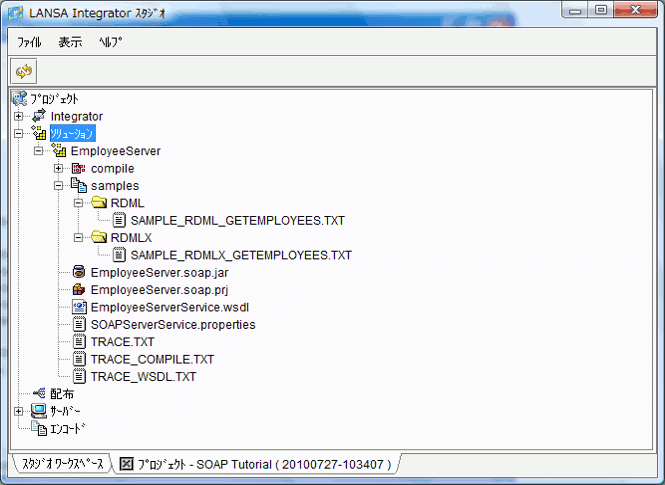Viewport: 665px width, 485px height.
Task: Click the RDMLX folder icon
Action: coord(99,237)
